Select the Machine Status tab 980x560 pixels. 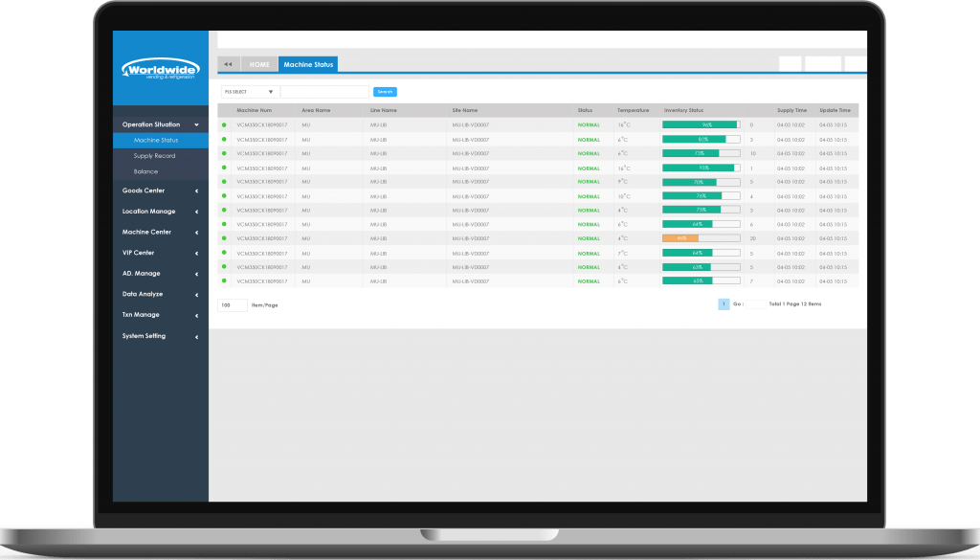click(x=308, y=64)
